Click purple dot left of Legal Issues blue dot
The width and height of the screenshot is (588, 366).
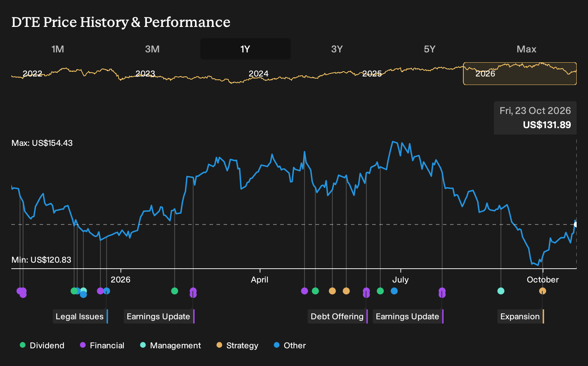click(100, 291)
